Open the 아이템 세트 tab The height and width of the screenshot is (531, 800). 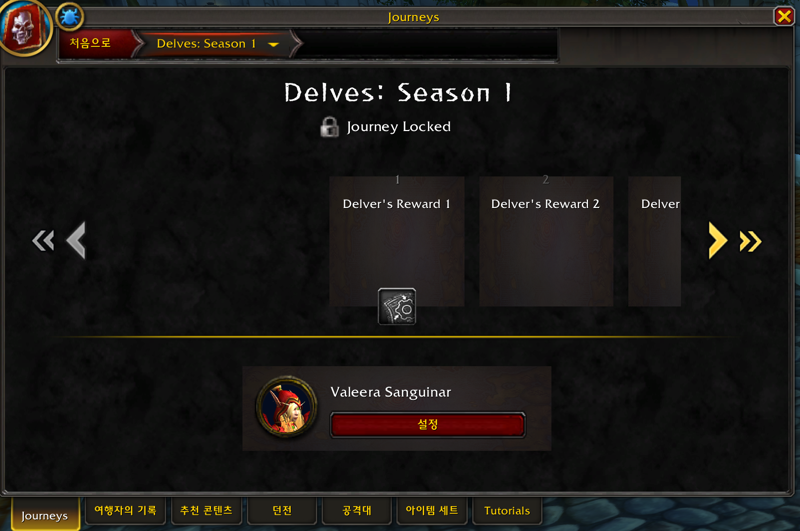pyautogui.click(x=432, y=511)
